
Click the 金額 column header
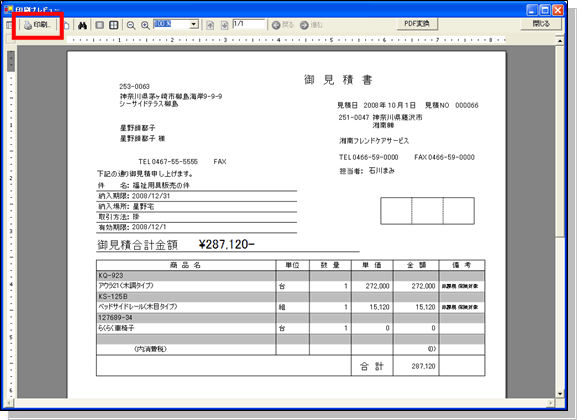pos(416,265)
